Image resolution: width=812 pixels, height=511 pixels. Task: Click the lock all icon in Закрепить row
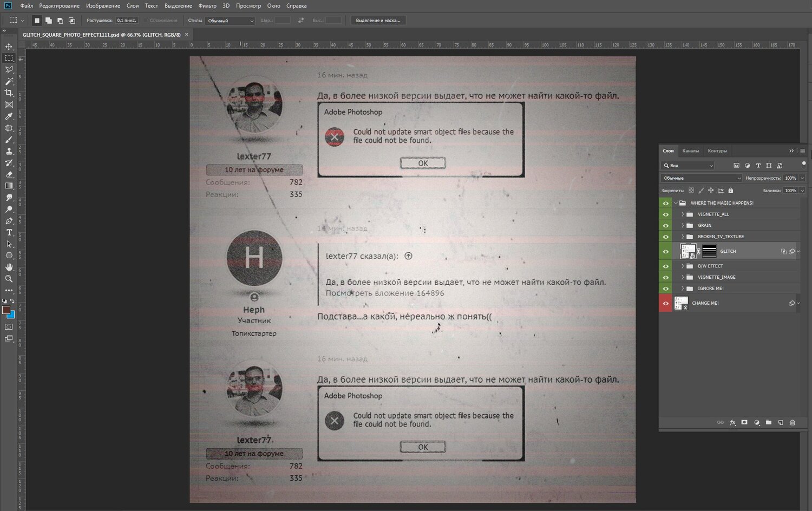click(731, 191)
